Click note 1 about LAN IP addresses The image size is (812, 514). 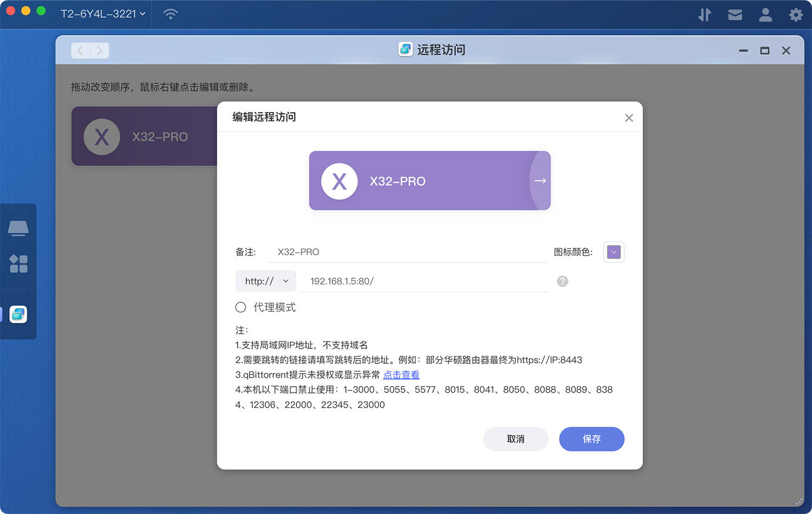[x=302, y=345]
